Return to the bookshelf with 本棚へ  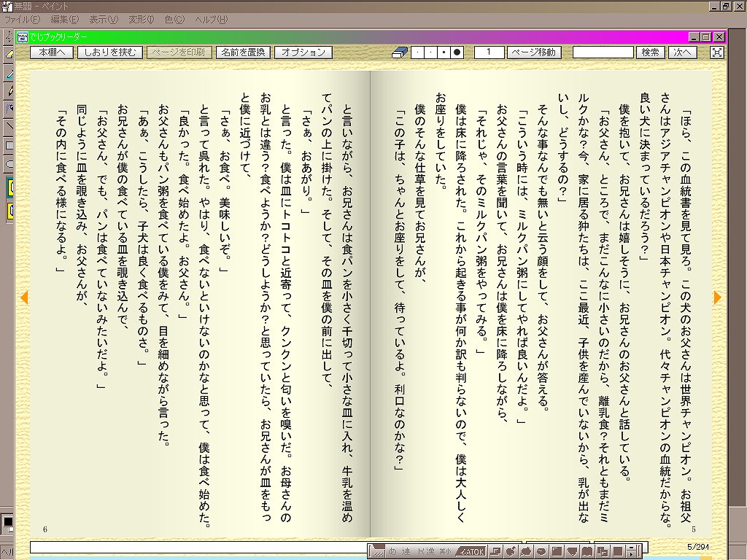52,52
